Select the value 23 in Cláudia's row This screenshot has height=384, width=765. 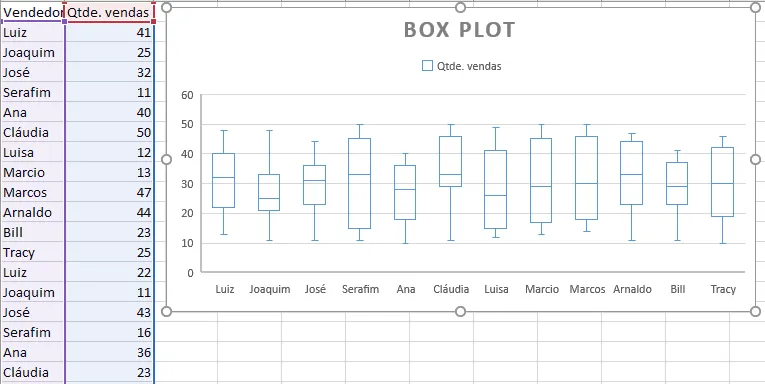[x=109, y=372]
